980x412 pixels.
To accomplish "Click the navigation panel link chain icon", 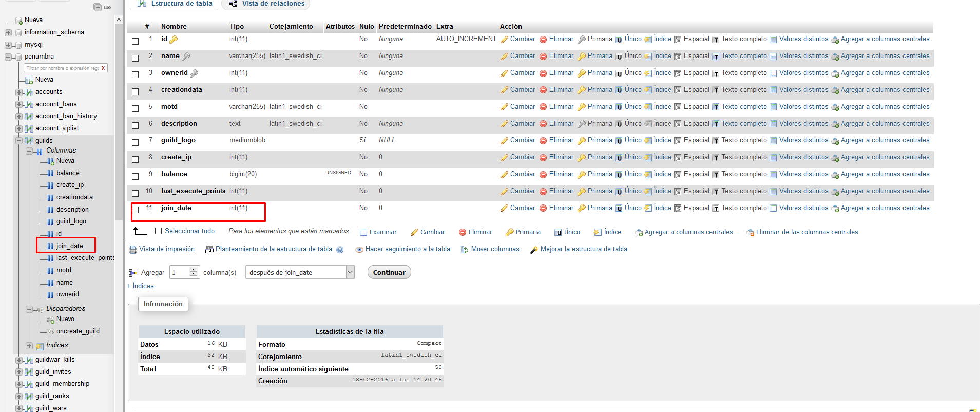I will click(107, 7).
